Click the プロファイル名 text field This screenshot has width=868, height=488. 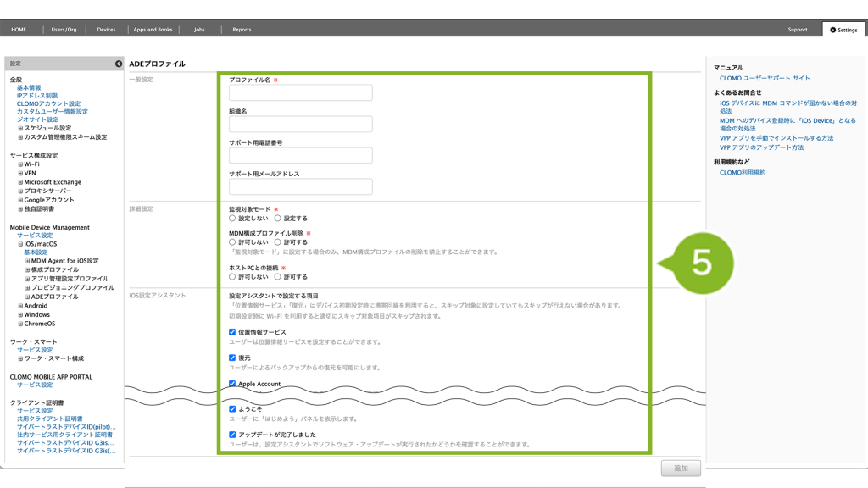pyautogui.click(x=300, y=93)
